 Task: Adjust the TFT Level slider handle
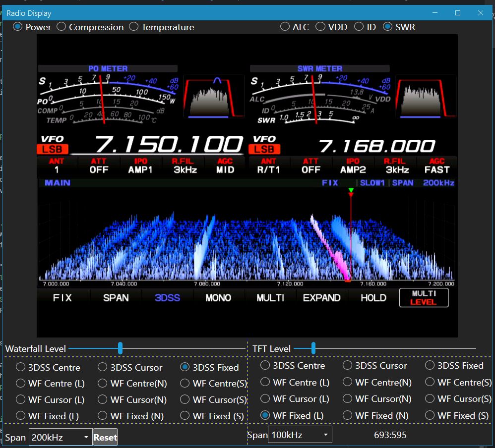click(313, 348)
